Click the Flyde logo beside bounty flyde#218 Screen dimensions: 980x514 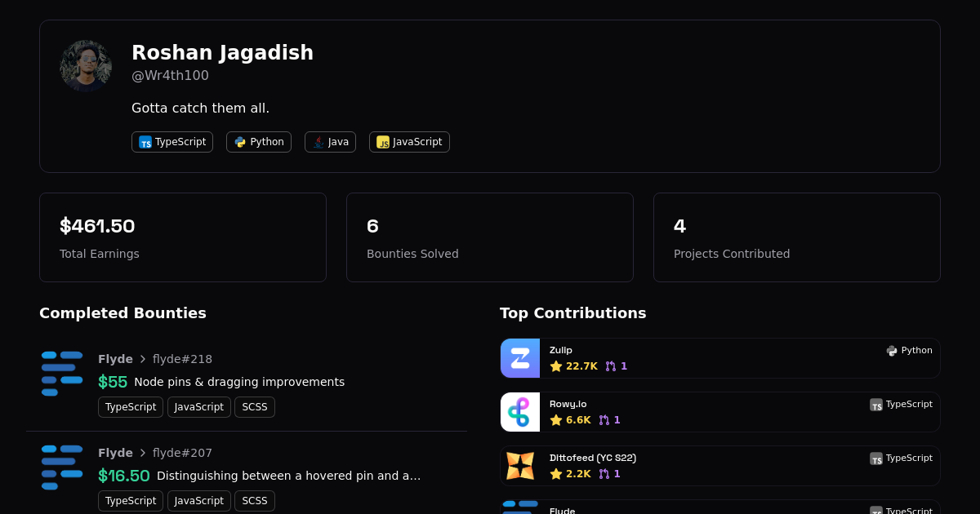(x=62, y=373)
